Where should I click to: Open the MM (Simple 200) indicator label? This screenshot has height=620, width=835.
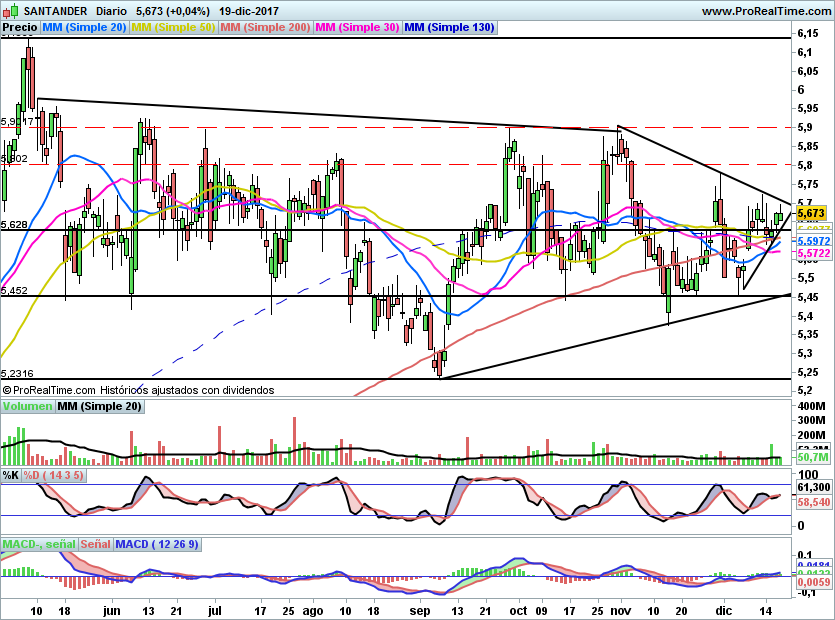pos(265,28)
